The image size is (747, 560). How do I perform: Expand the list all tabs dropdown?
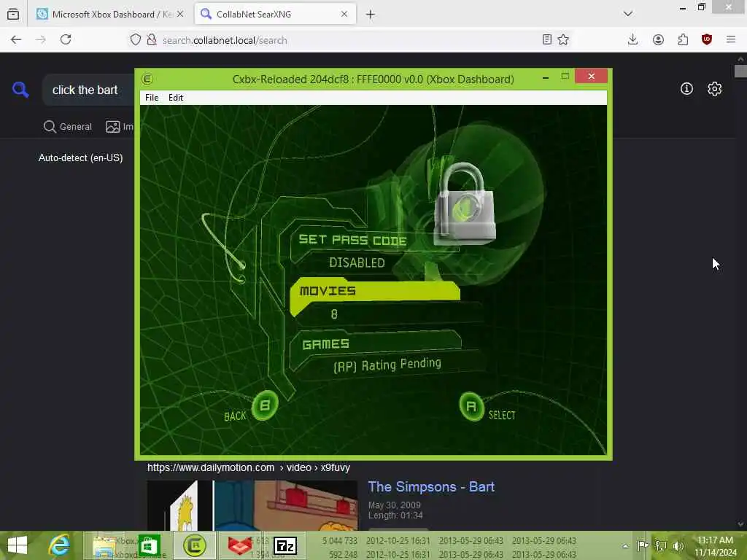point(628,14)
